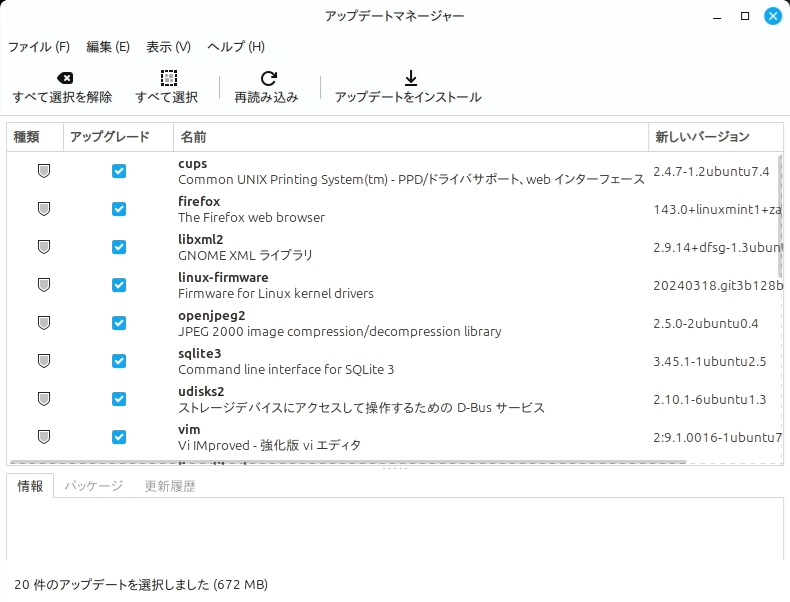Open the 表示 (V) menu
790x602 pixels.
[168, 46]
